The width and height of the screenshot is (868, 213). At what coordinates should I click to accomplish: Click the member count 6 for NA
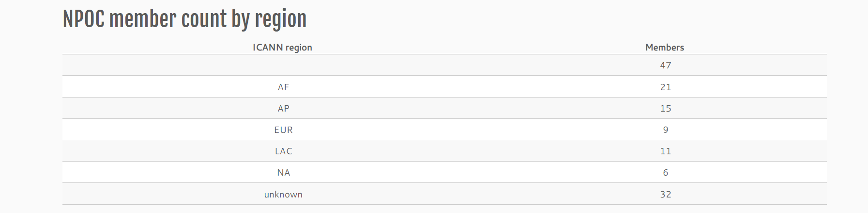(665, 172)
